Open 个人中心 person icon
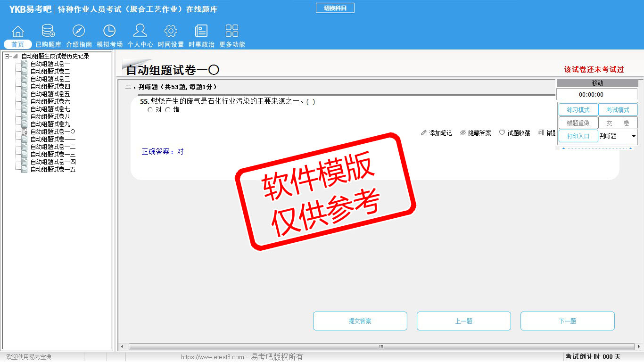644x362 pixels. point(140,32)
